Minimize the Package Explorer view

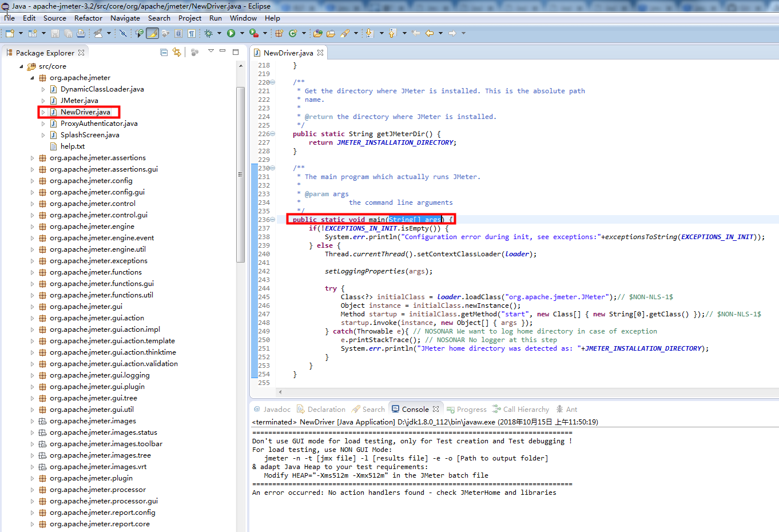coord(222,51)
